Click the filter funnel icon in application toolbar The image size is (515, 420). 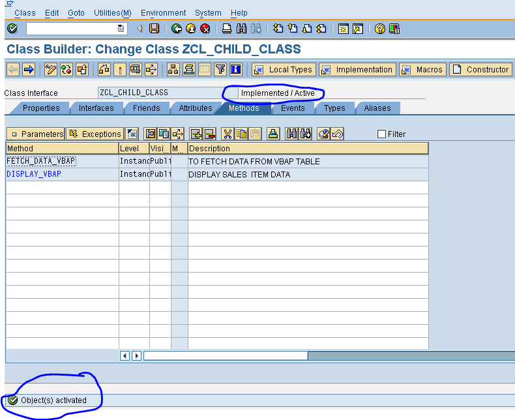coord(220,70)
